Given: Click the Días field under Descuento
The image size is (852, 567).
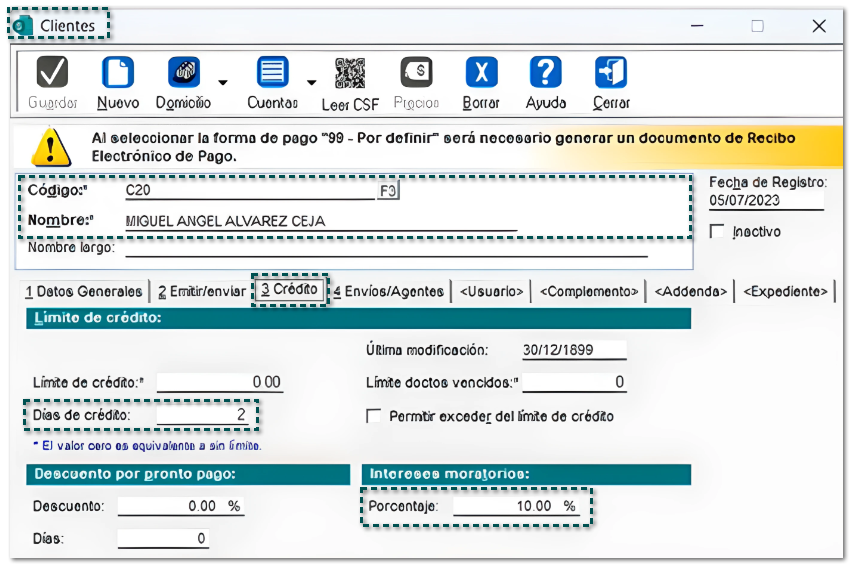Looking at the screenshot, I should [x=163, y=539].
